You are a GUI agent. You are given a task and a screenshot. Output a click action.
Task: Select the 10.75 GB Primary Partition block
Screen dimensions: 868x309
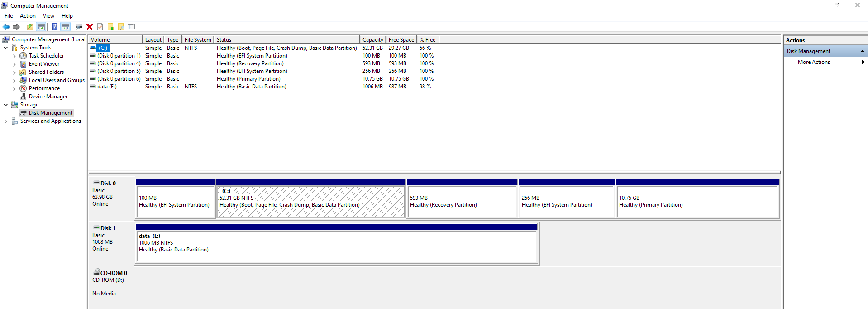click(697, 198)
